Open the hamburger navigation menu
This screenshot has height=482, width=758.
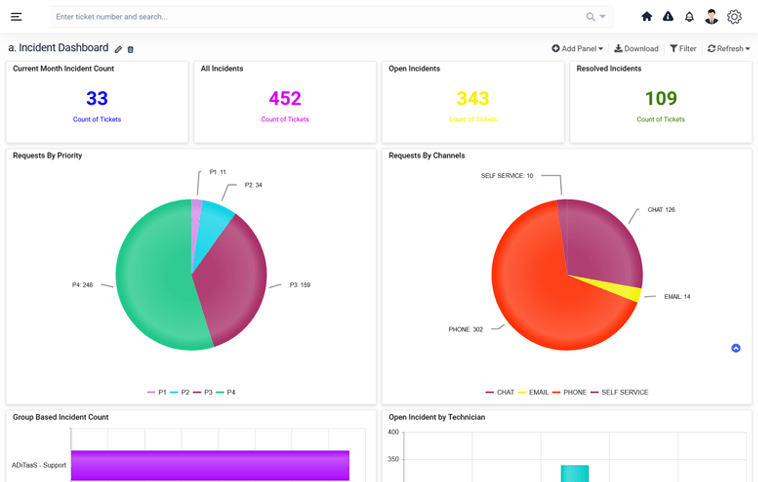(16, 17)
